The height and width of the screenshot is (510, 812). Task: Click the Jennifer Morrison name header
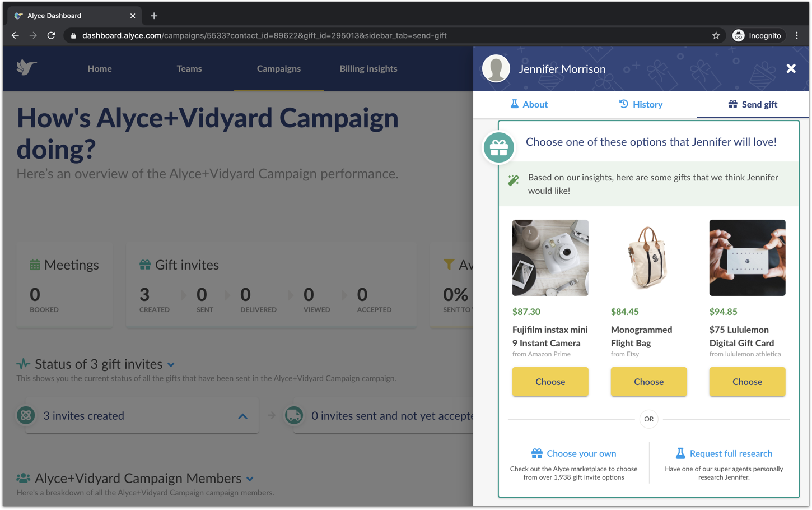click(562, 69)
